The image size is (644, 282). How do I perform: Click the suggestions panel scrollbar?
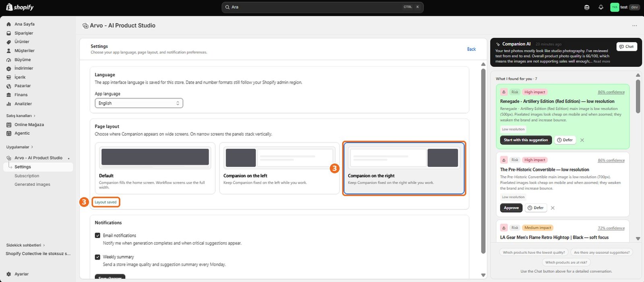638,97
